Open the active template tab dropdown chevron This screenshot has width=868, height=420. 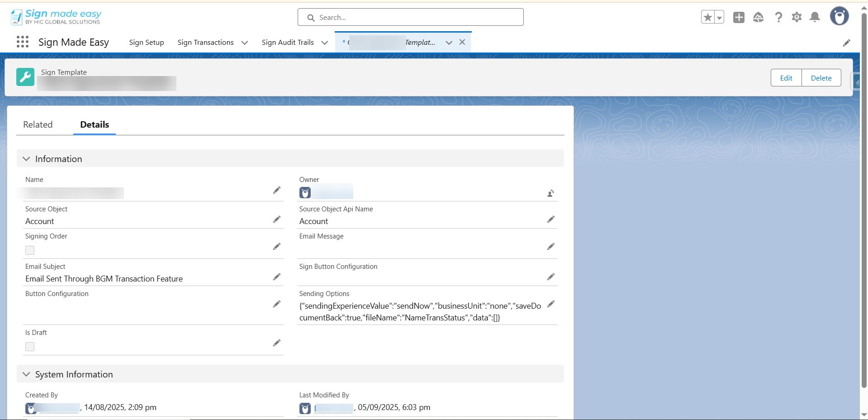pyautogui.click(x=449, y=43)
